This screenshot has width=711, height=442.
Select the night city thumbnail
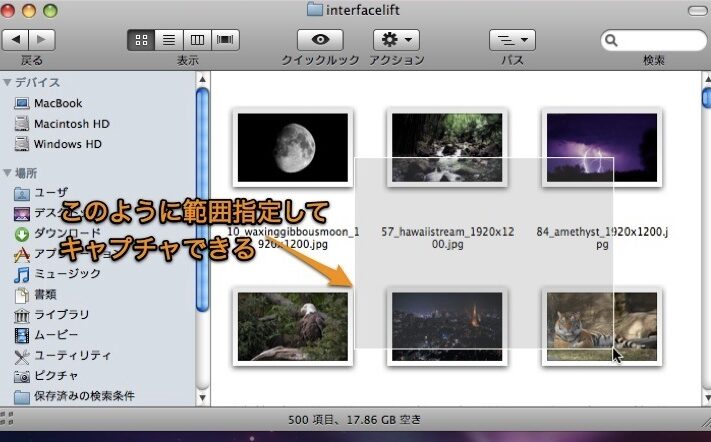447,326
